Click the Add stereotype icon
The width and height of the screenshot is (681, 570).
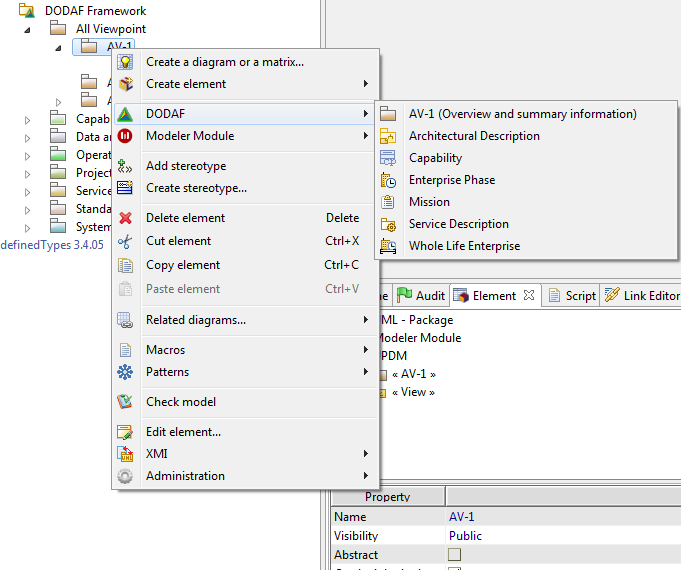point(125,166)
